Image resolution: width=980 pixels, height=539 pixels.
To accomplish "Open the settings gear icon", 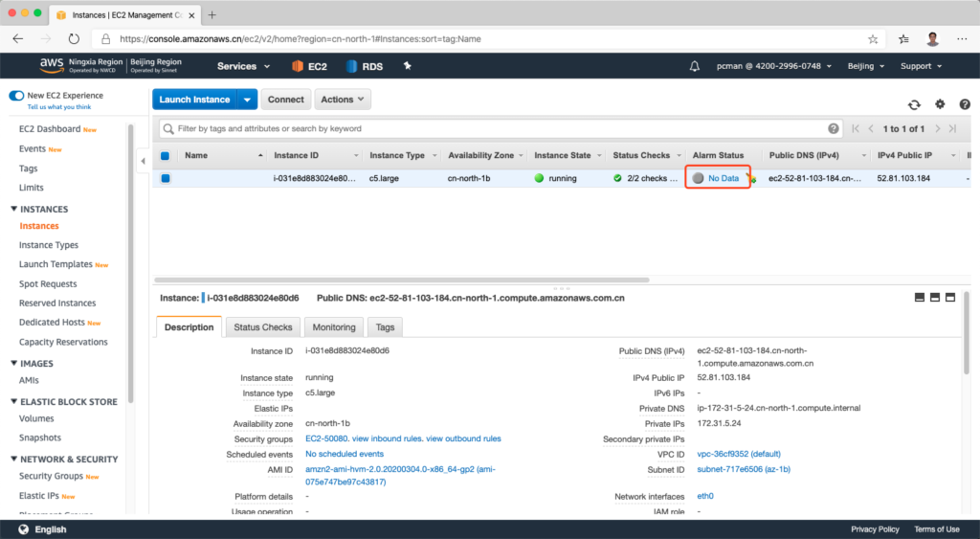I will pyautogui.click(x=940, y=104).
